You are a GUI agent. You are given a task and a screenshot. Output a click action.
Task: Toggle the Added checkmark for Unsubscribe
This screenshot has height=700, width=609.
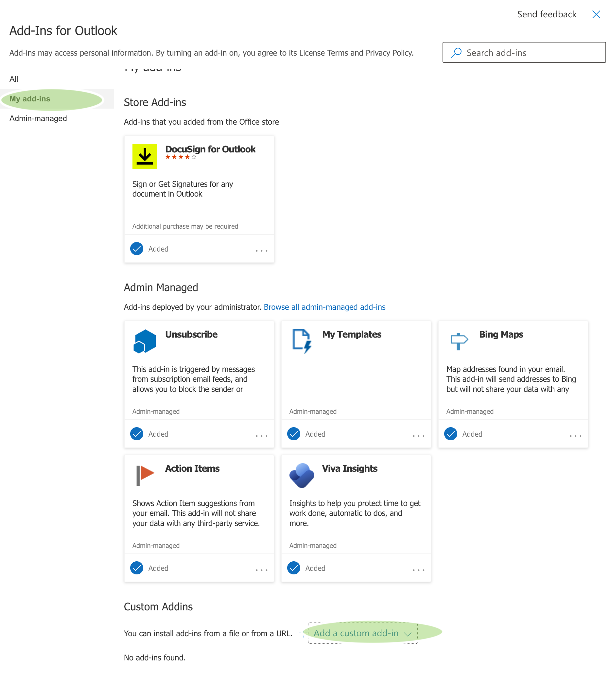[137, 434]
